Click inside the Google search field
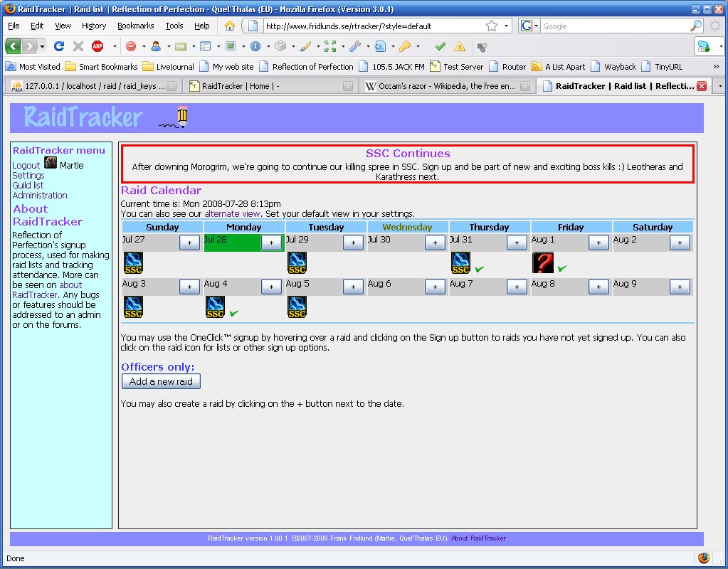Screen dimensions: 728x569 (x=612, y=26)
